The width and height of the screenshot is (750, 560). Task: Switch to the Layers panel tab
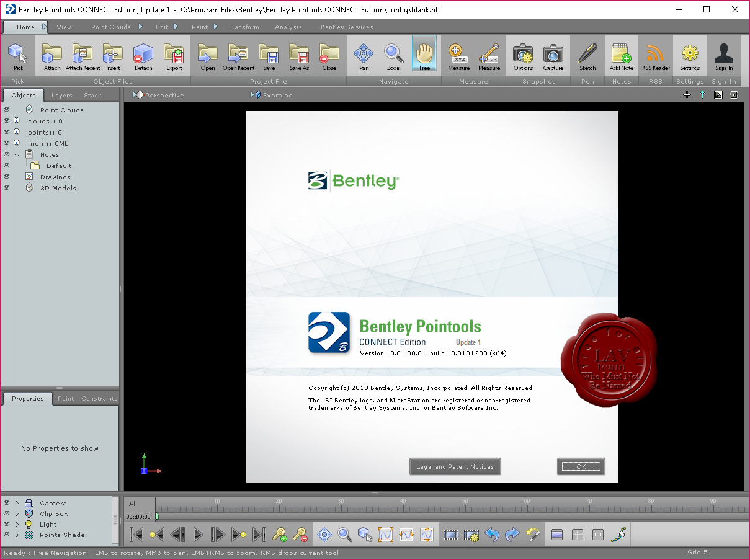pyautogui.click(x=61, y=95)
